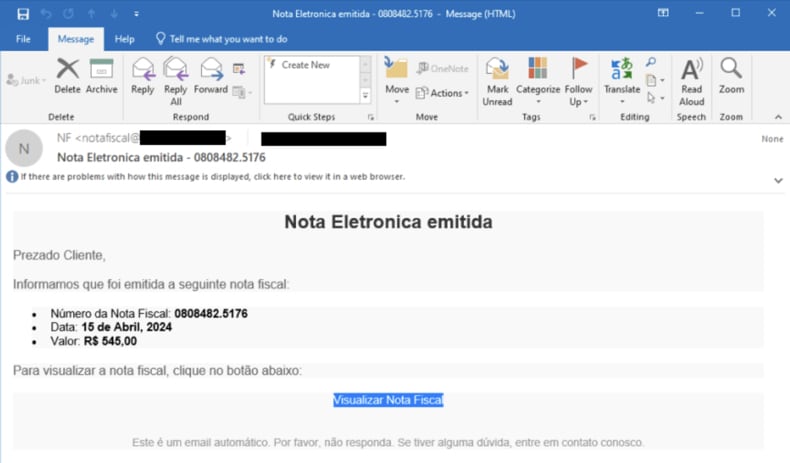
Task: Delete the message
Action: pyautogui.click(x=68, y=76)
